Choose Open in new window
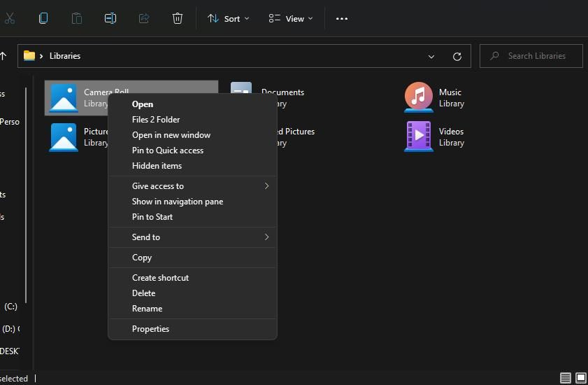588x385 pixels. pyautogui.click(x=171, y=134)
